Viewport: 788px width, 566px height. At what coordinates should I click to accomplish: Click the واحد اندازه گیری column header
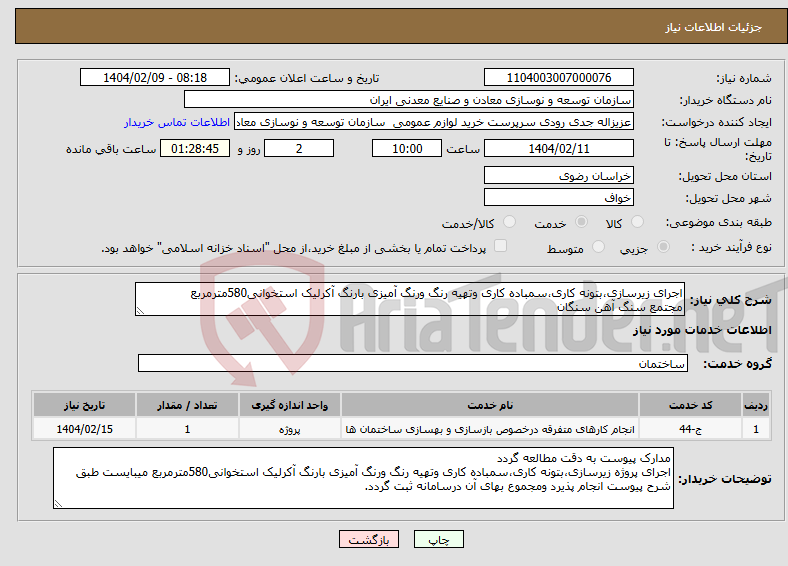290,405
